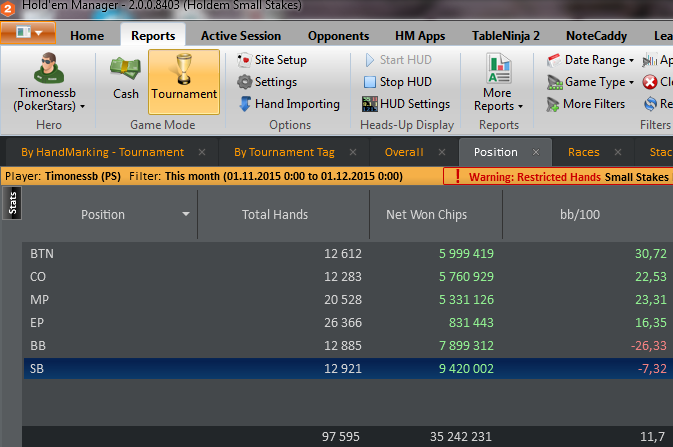Open the application menu orange button

pyautogui.click(x=28, y=33)
